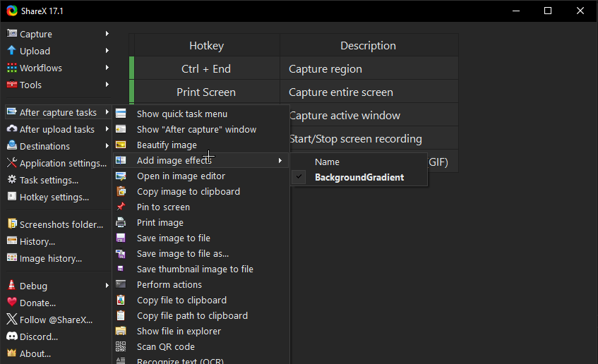Expand the Destinations submenu arrow
The image size is (598, 364).
(107, 146)
